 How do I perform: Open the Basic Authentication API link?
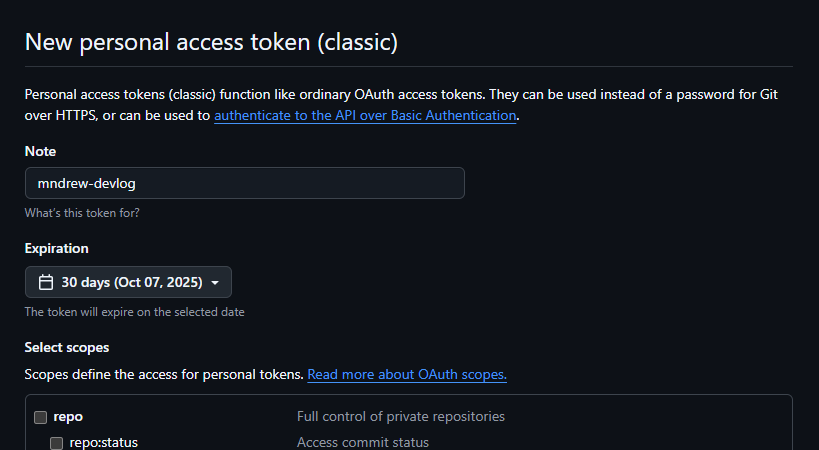click(x=365, y=116)
